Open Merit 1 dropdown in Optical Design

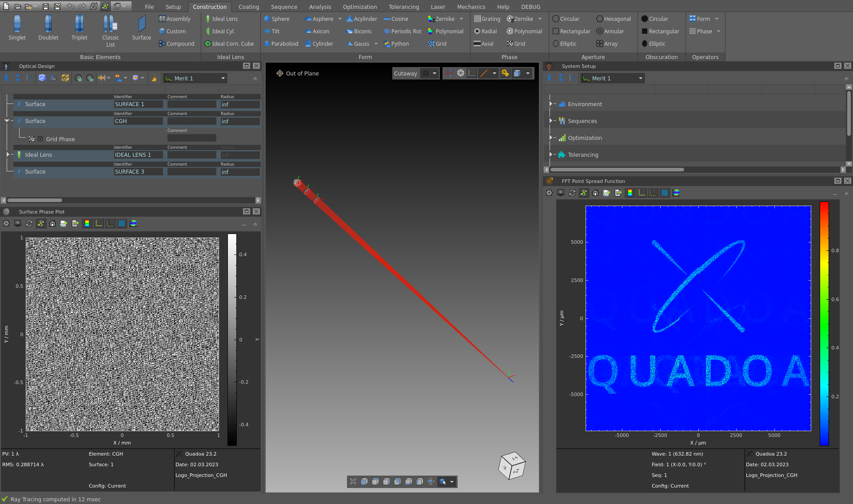click(x=195, y=78)
